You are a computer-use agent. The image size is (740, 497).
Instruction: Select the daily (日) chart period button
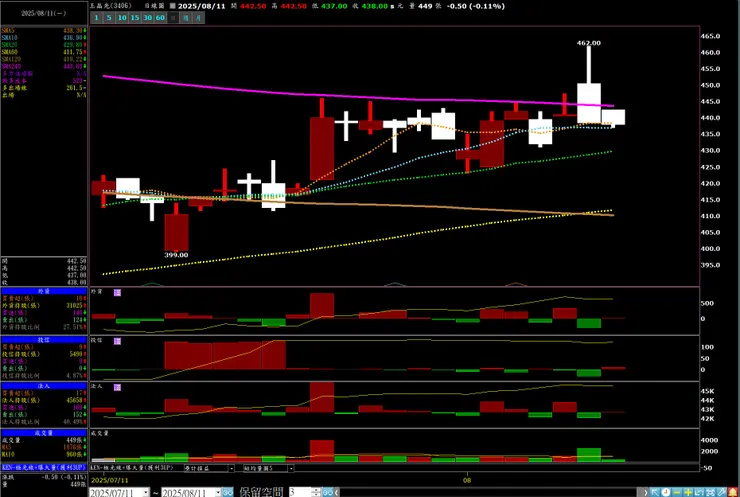click(173, 17)
